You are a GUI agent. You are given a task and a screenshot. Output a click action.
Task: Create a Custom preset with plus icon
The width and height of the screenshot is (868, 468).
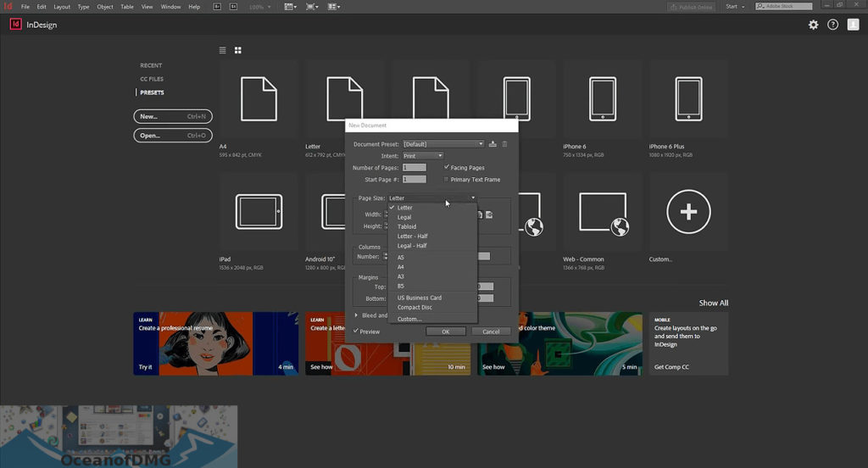688,212
